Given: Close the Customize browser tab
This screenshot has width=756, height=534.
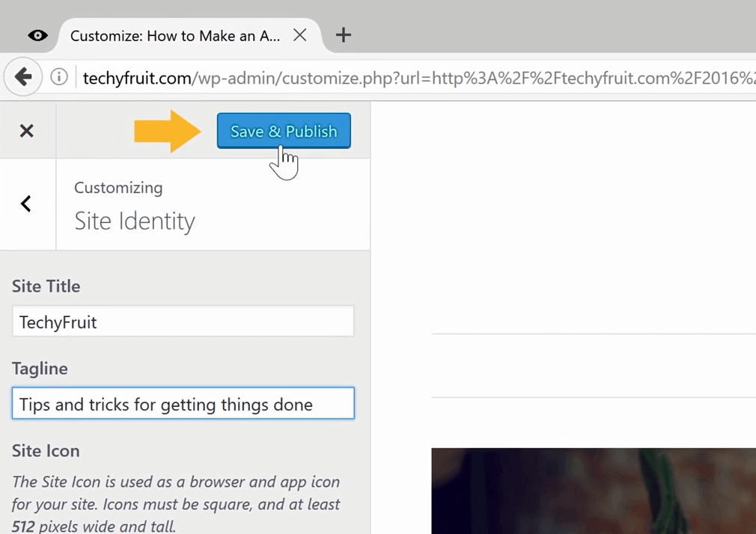Looking at the screenshot, I should click(300, 34).
